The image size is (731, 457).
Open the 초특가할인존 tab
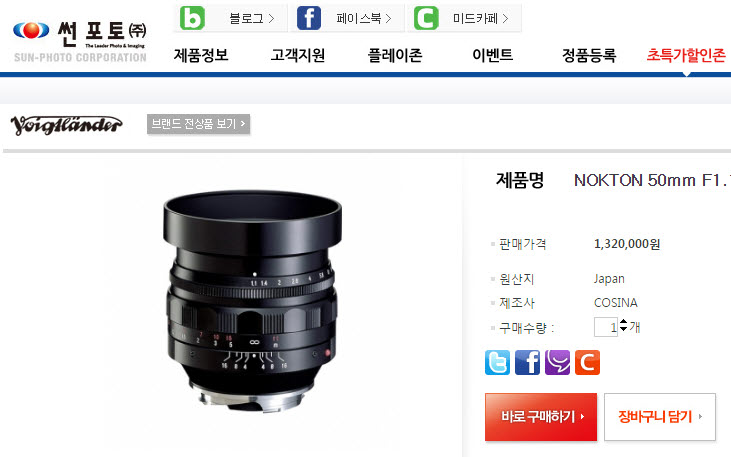686,55
